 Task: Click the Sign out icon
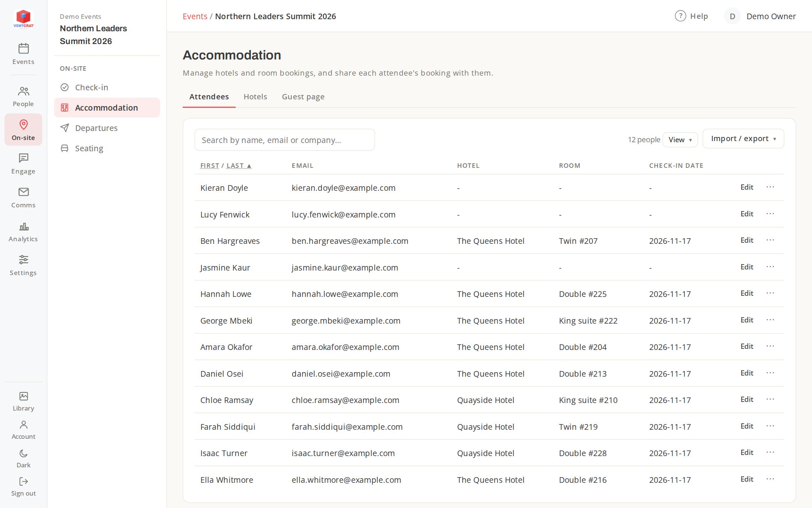[x=23, y=481]
